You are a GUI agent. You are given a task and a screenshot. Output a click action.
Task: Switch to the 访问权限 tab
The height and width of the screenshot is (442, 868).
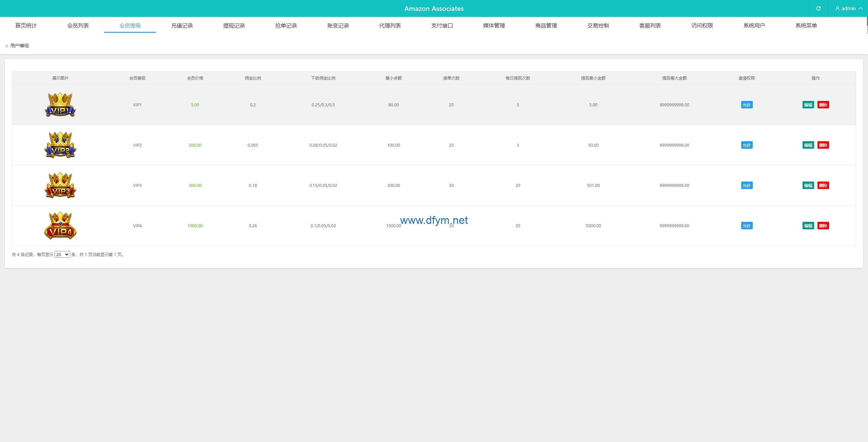click(x=702, y=25)
